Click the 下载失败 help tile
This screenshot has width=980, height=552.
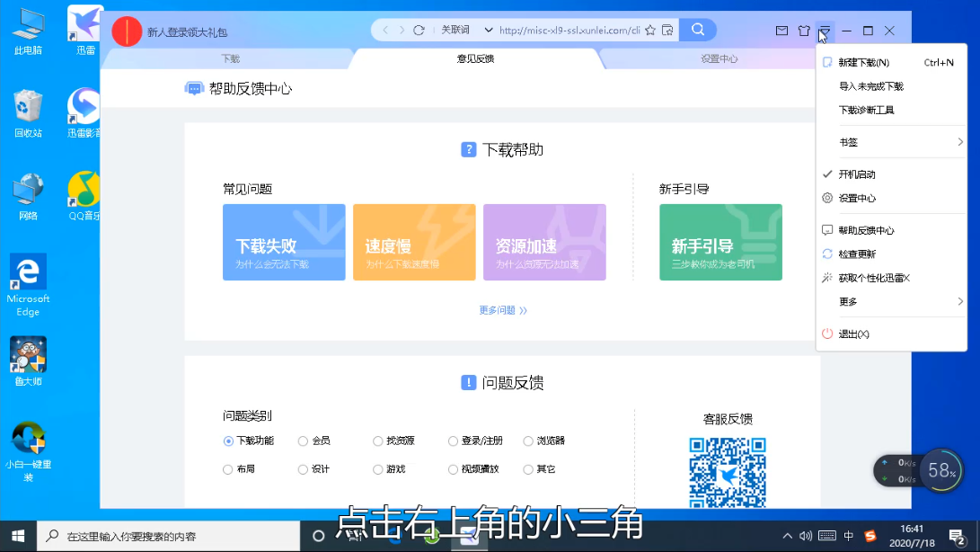pyautogui.click(x=284, y=243)
